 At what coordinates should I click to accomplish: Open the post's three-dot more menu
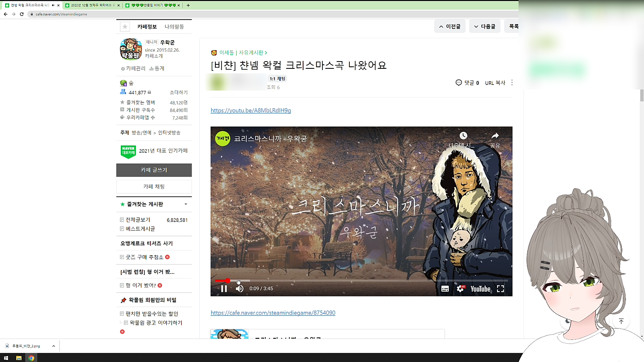tap(512, 82)
